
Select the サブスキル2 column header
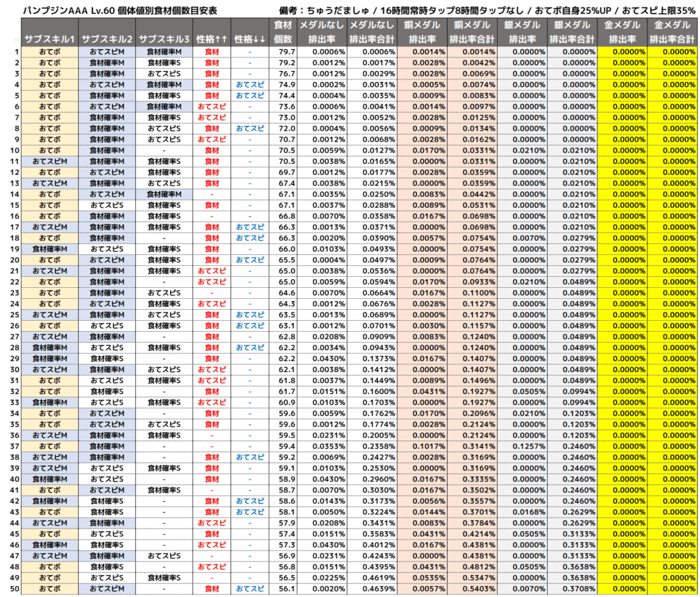tap(107, 39)
